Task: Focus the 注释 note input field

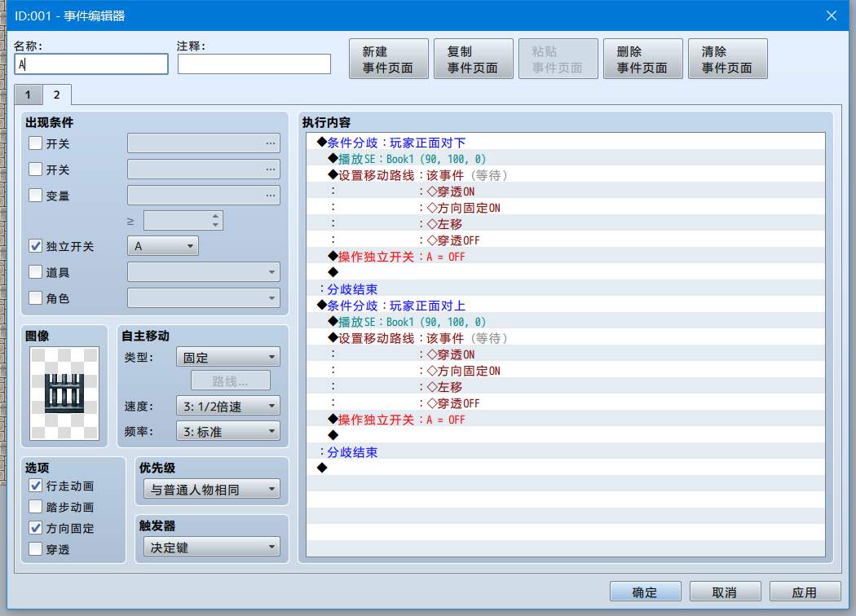Action: 254,64
